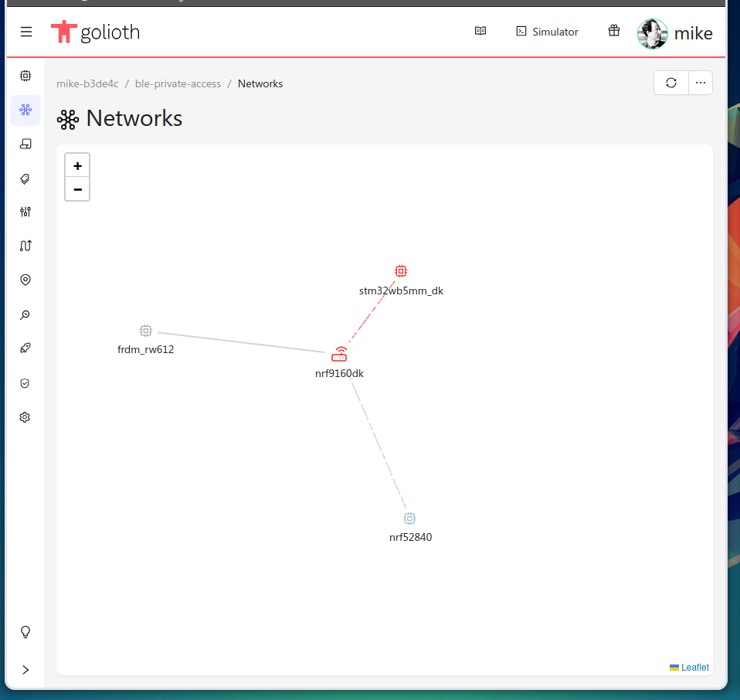Select the stm32wb5mm_dk device node
The image size is (740, 700).
click(x=401, y=271)
